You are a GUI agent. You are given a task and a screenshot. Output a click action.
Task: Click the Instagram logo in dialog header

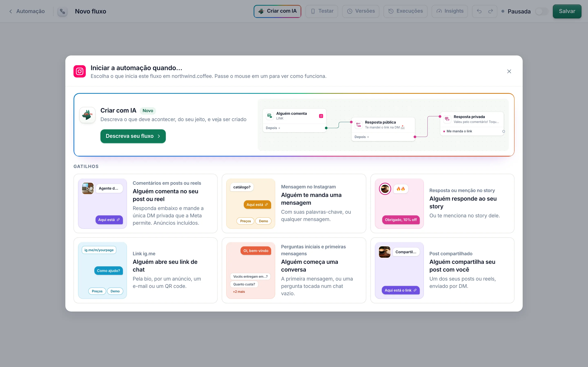[x=80, y=71]
